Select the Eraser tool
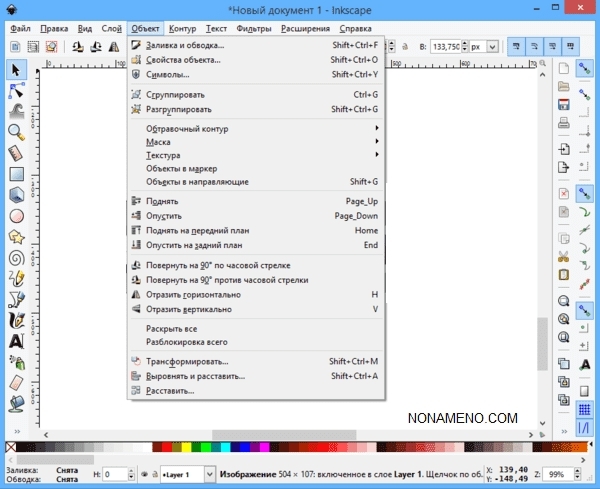 [x=16, y=383]
